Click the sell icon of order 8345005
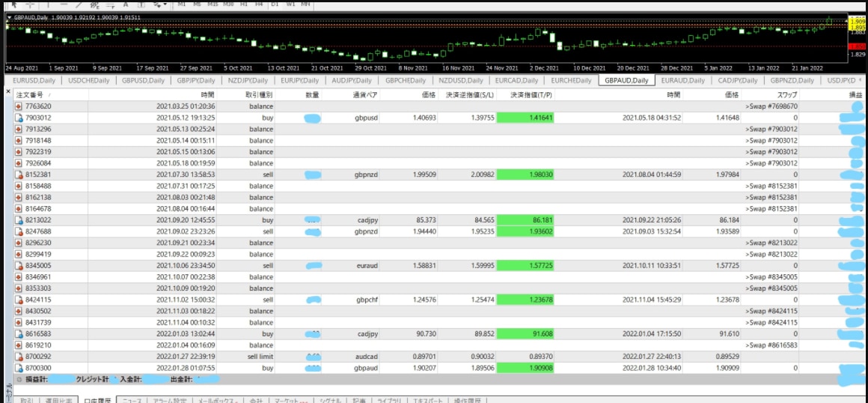868x403 pixels. (18, 265)
